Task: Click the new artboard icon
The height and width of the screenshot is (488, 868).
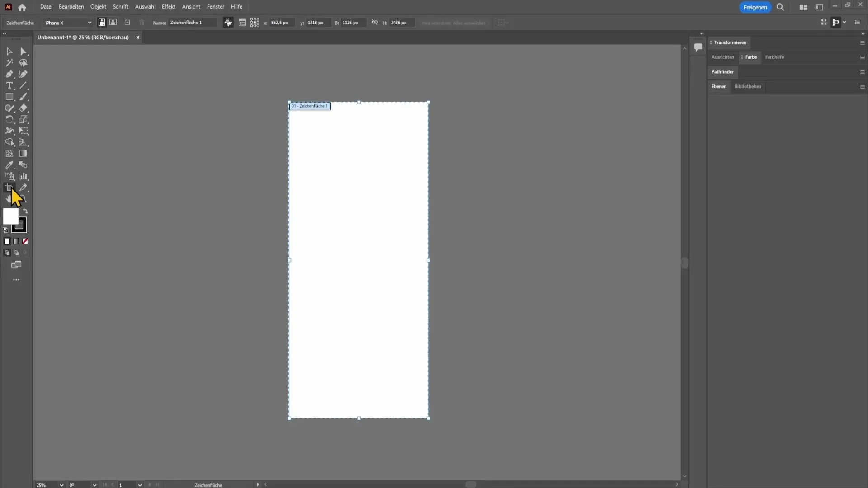Action: tap(127, 23)
